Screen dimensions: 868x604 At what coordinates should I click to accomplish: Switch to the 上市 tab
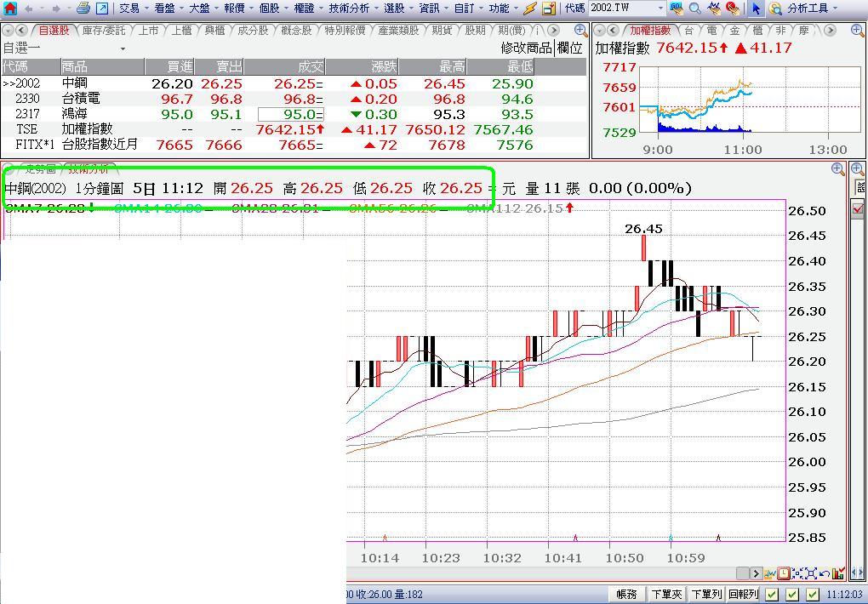(x=148, y=31)
